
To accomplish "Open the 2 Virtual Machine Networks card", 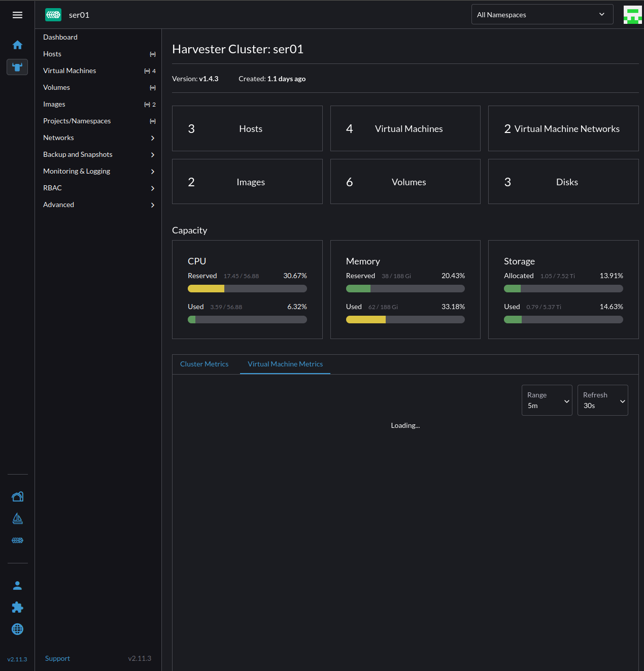I will click(x=563, y=128).
